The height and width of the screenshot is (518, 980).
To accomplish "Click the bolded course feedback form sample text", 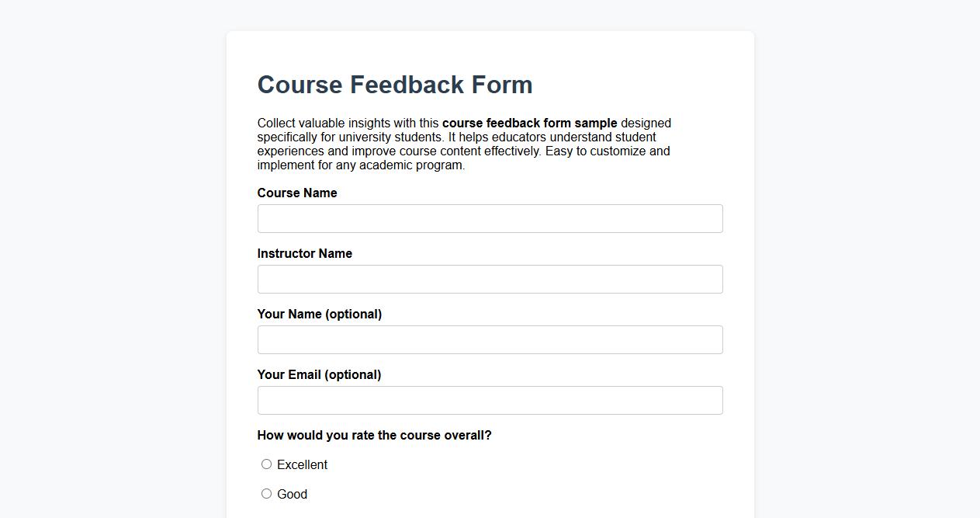I will tap(529, 123).
